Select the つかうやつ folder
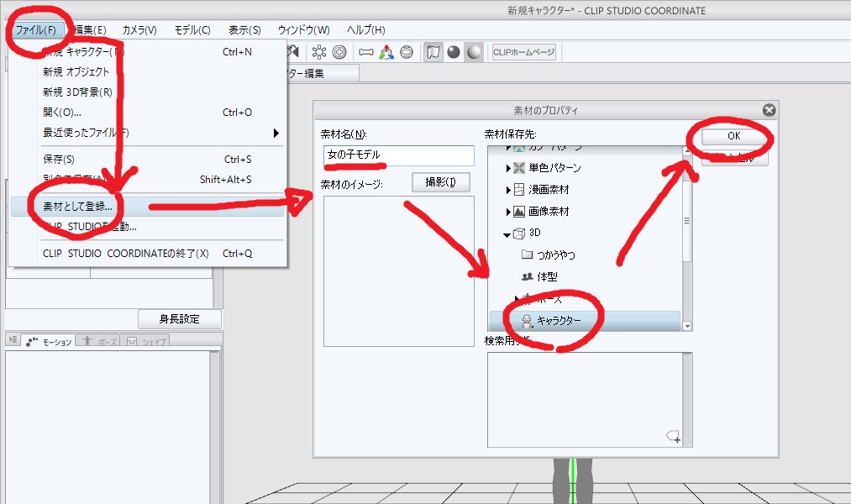The height and width of the screenshot is (504, 851). pyautogui.click(x=556, y=255)
